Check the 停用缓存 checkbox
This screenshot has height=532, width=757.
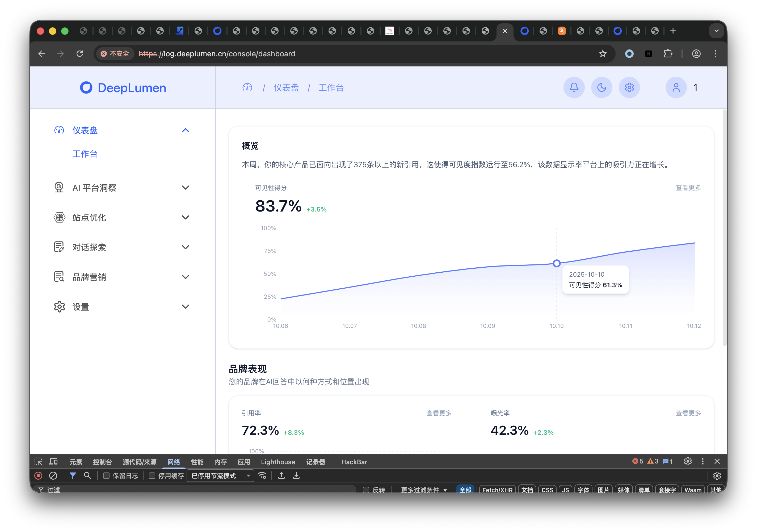tap(152, 476)
